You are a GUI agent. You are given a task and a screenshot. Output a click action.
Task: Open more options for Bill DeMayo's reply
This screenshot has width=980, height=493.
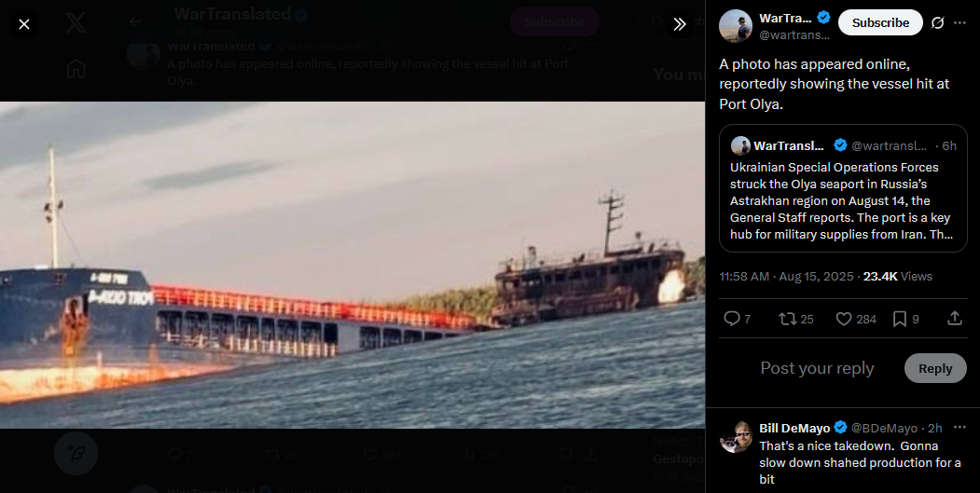pos(959,428)
